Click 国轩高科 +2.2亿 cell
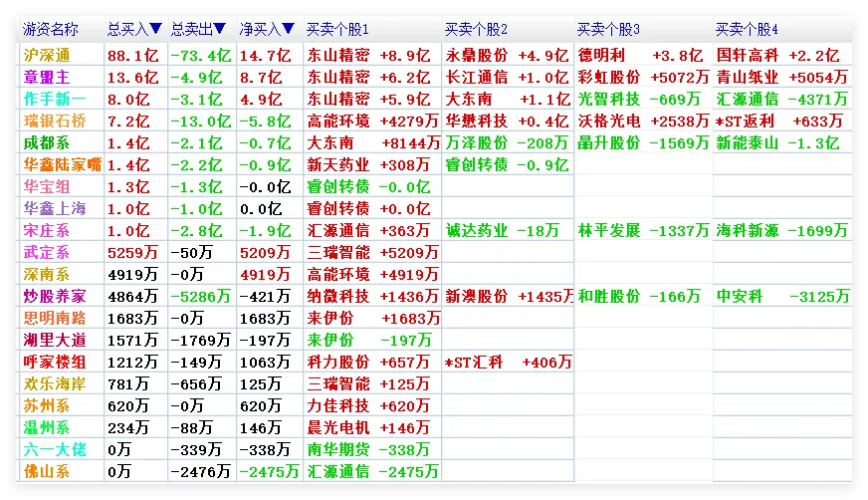 click(777, 56)
